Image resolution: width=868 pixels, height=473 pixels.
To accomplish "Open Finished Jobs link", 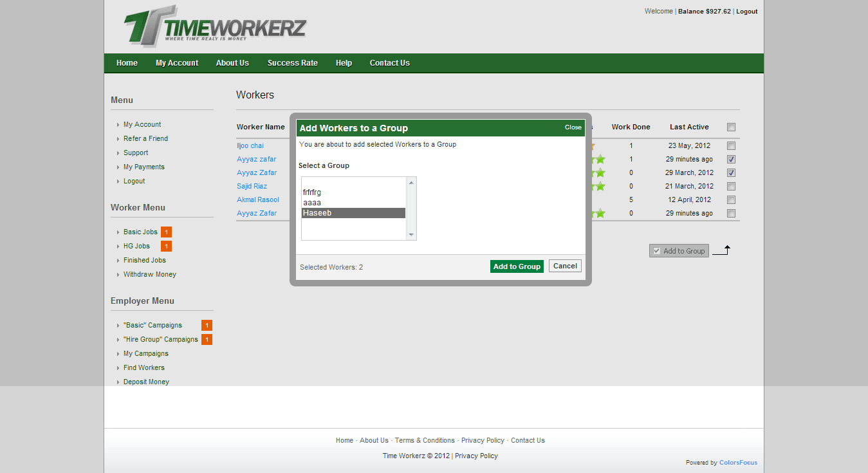I will click(x=145, y=261).
